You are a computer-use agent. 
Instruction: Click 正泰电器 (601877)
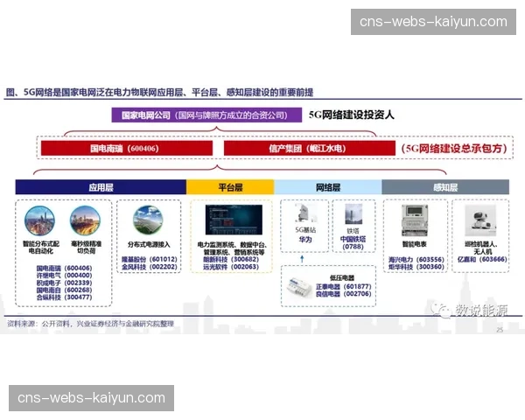tap(344, 286)
